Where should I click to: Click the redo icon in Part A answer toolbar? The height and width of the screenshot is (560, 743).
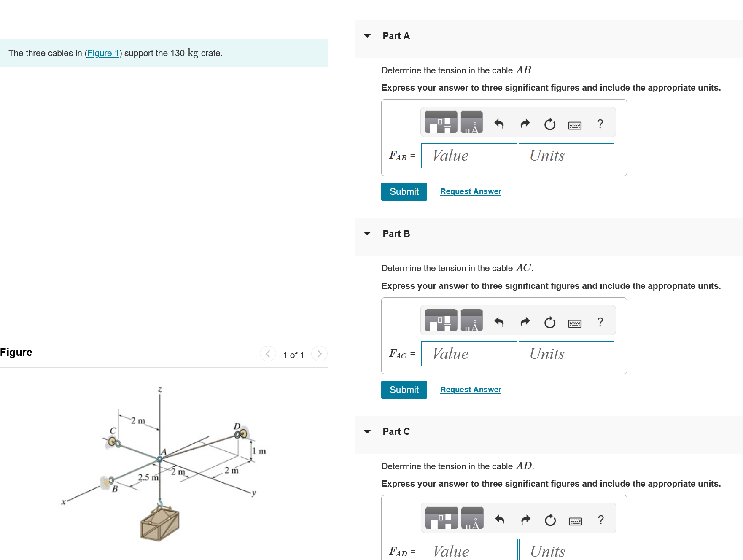tap(525, 124)
